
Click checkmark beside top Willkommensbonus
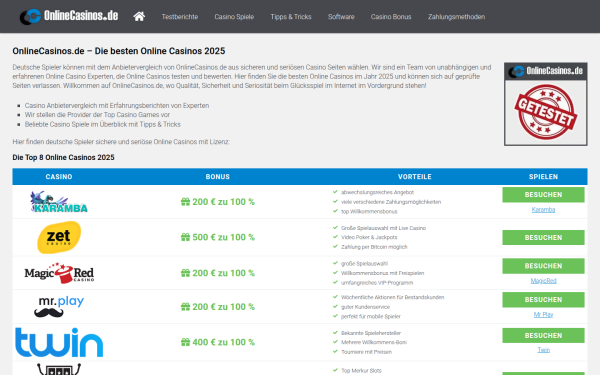[x=335, y=211]
